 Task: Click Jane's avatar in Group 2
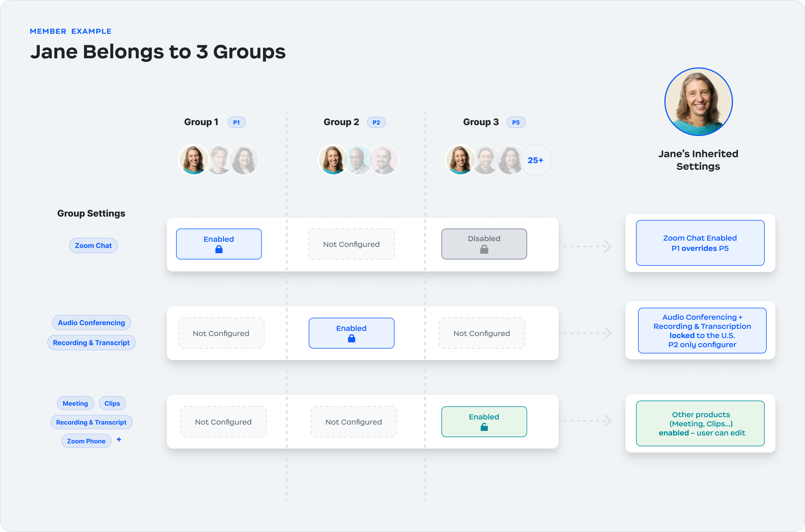333,160
